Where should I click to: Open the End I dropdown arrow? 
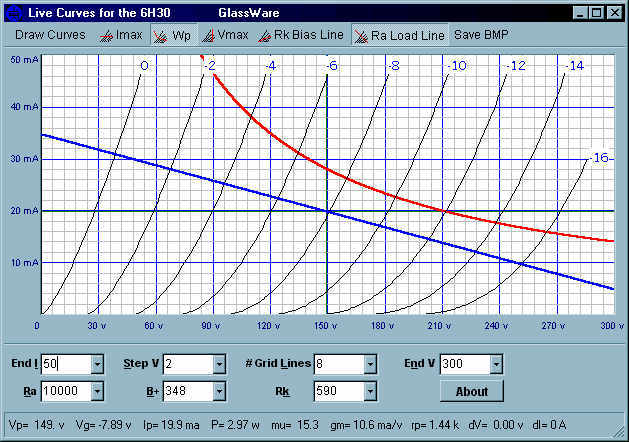coord(97,364)
